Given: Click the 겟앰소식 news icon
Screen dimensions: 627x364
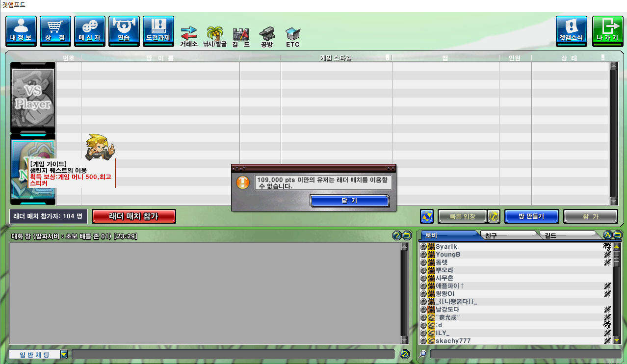Looking at the screenshot, I should [x=571, y=31].
